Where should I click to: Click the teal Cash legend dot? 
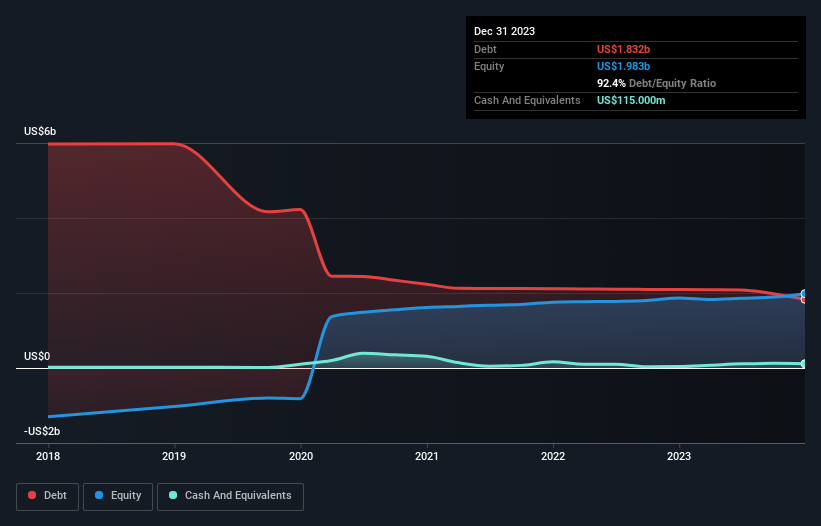click(x=173, y=495)
